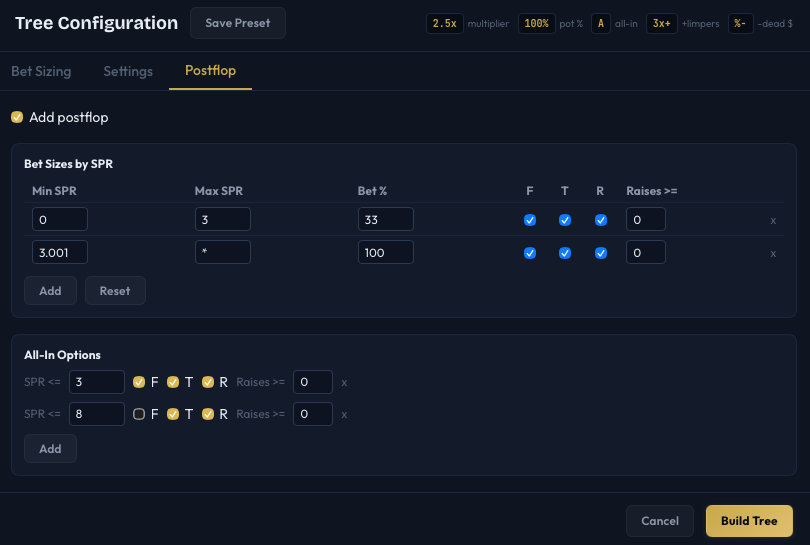Viewport: 810px width, 545px height.
Task: Focus the Max SPR field containing asterisk
Action: 222,253
